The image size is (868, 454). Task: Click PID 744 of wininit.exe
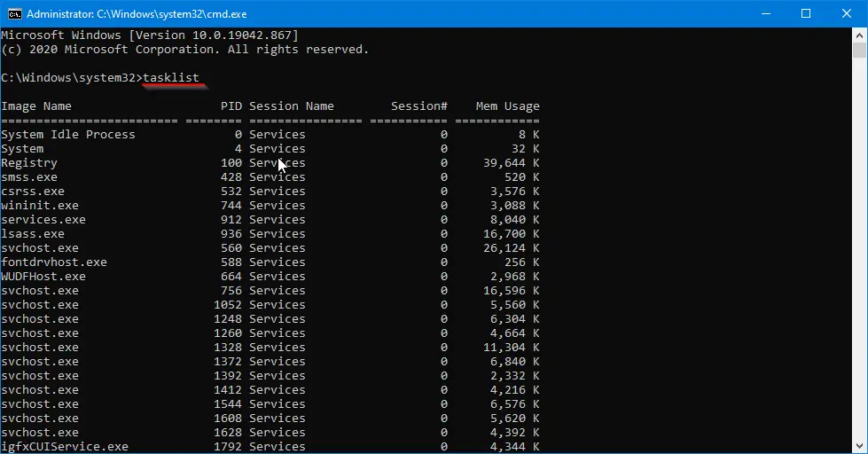231,206
